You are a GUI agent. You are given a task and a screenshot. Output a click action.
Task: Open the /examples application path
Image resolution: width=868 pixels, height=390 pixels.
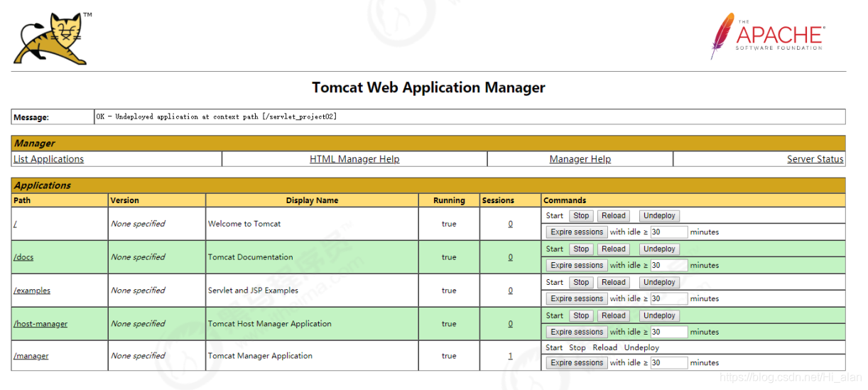32,291
